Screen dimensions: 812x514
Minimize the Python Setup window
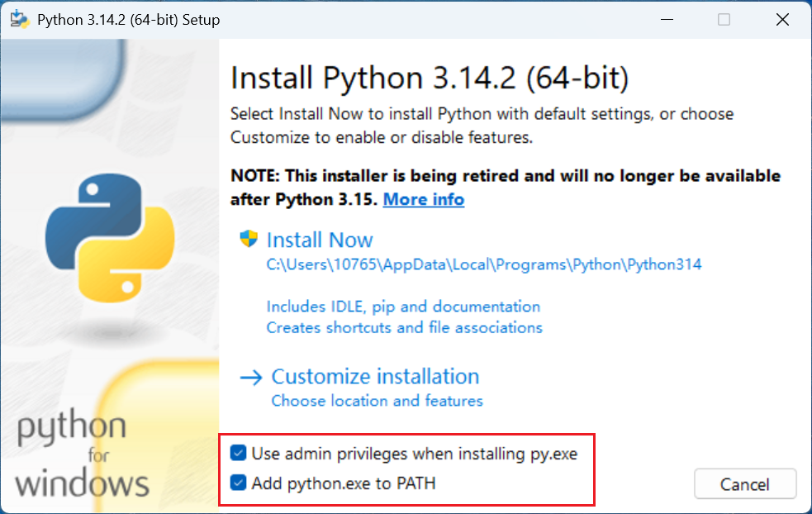click(x=667, y=20)
